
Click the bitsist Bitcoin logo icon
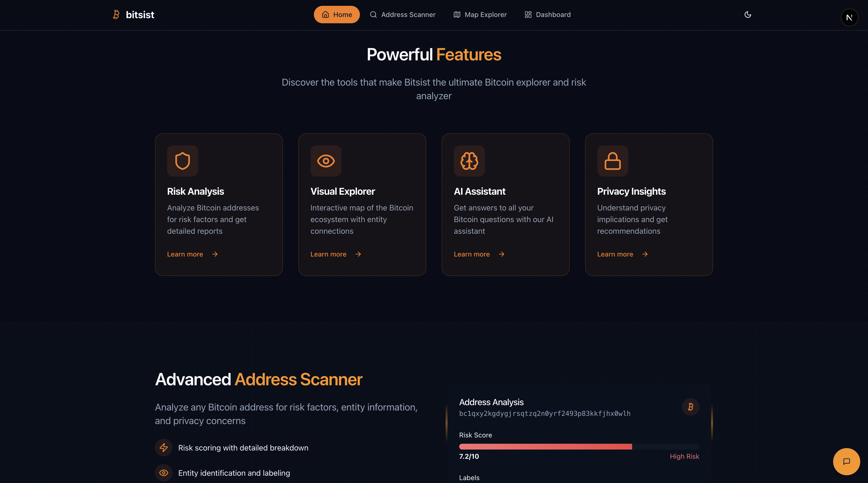(116, 15)
